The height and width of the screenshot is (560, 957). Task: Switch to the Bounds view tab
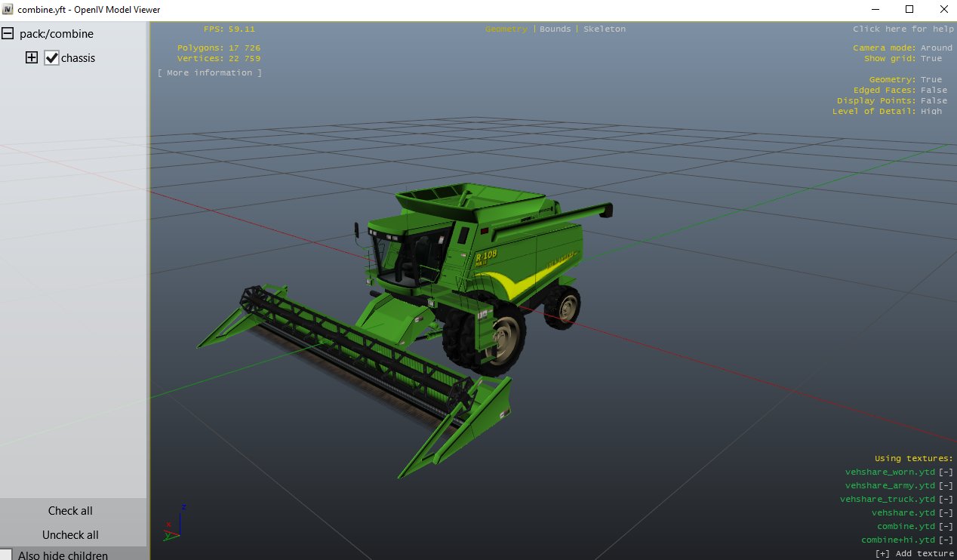coord(555,29)
